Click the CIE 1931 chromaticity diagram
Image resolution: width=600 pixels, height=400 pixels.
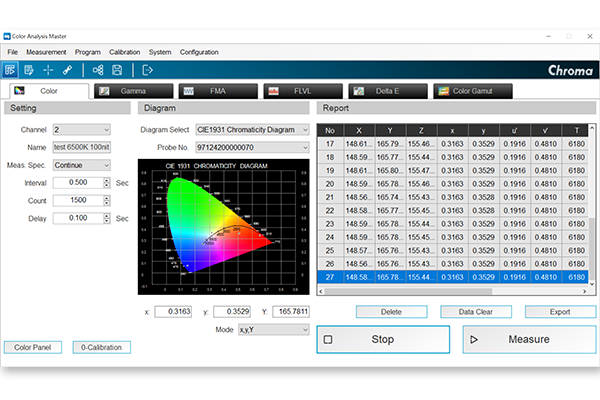tap(223, 227)
